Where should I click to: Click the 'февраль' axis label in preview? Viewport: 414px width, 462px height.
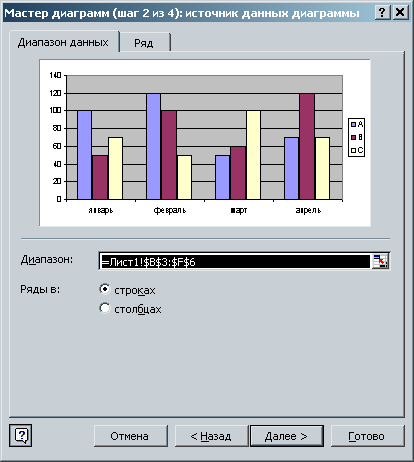point(170,210)
